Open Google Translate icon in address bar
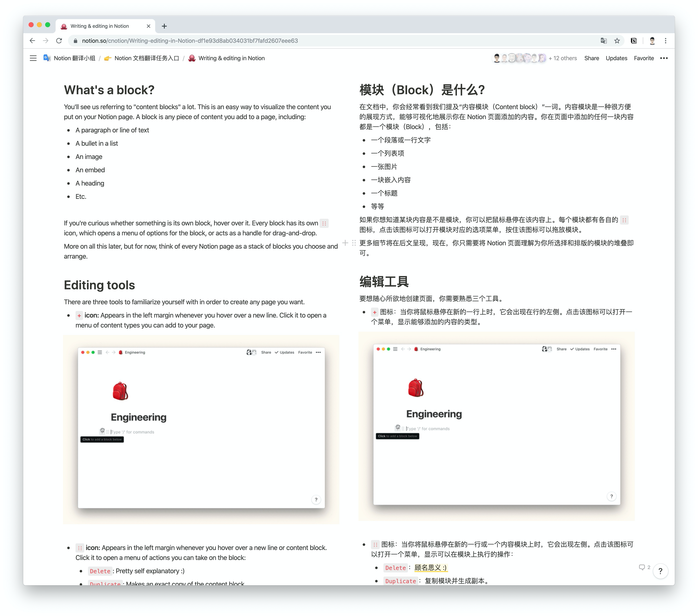The width and height of the screenshot is (698, 616). 603,41
